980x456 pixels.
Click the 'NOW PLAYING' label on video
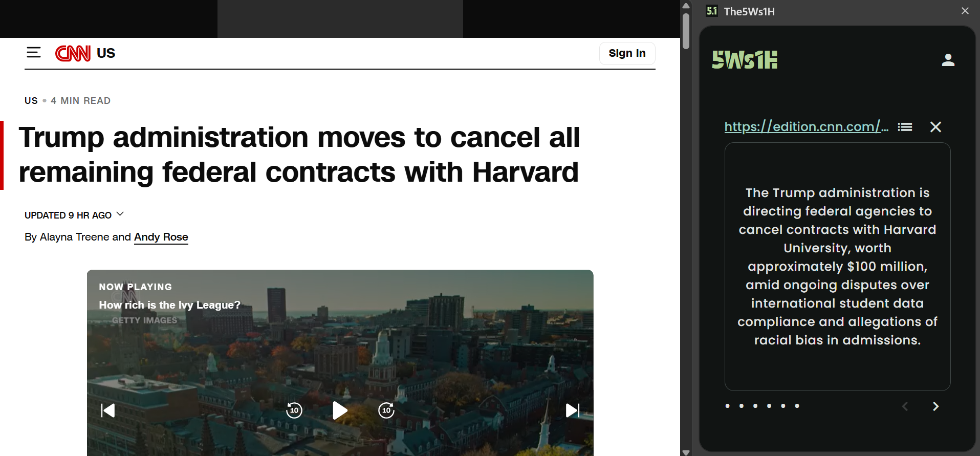pos(136,287)
